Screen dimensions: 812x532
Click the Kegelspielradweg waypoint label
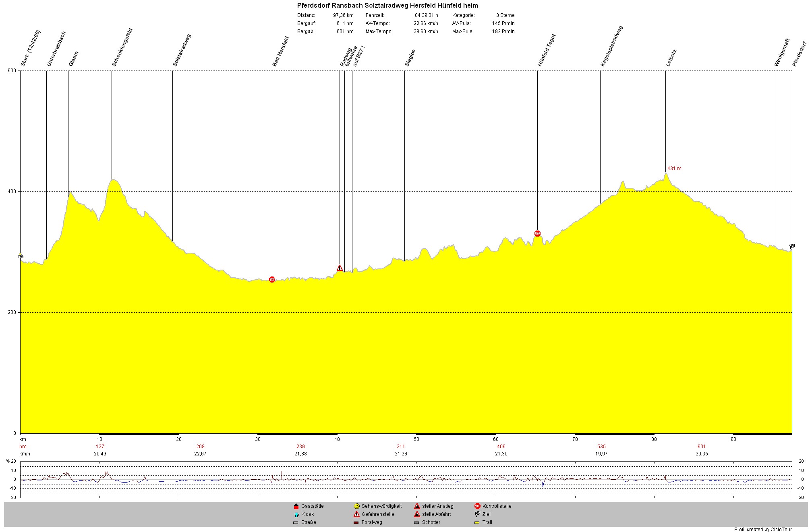[x=611, y=46]
